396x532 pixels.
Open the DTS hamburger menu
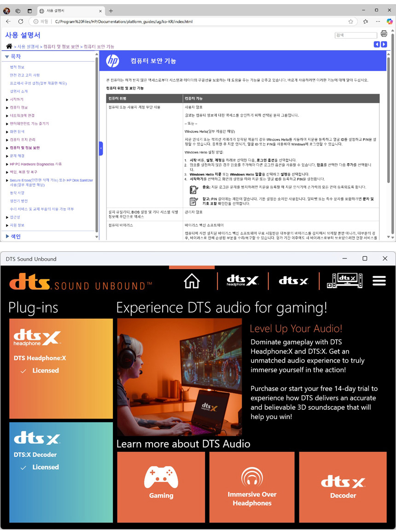(379, 280)
